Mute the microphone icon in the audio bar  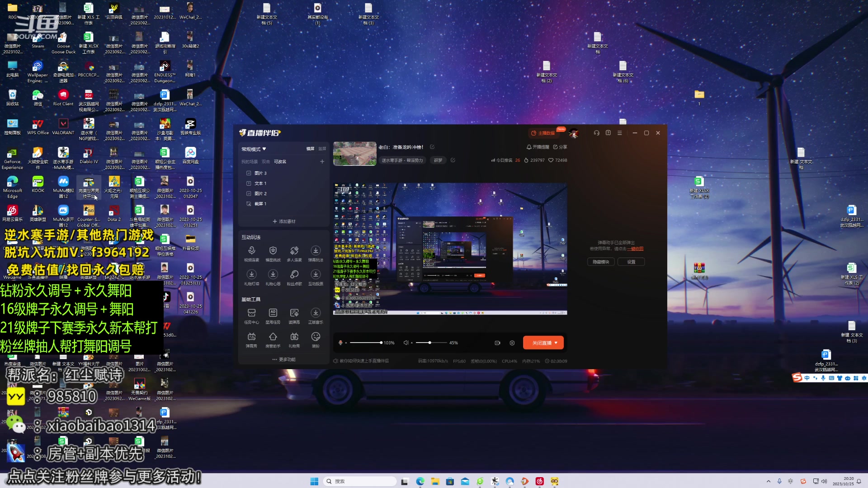tap(340, 343)
